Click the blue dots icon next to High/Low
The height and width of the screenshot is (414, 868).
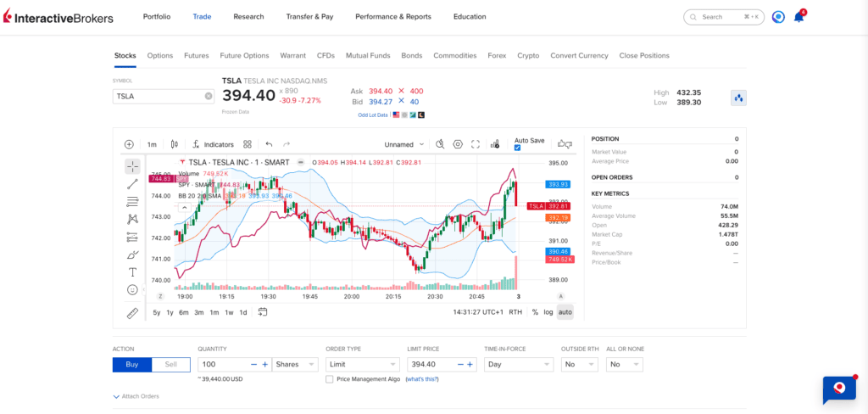point(738,98)
